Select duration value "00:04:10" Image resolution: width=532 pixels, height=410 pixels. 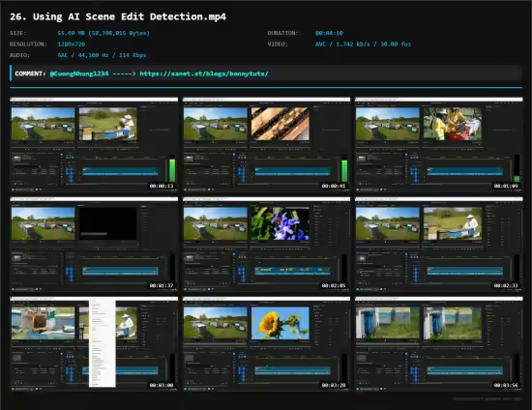(329, 33)
